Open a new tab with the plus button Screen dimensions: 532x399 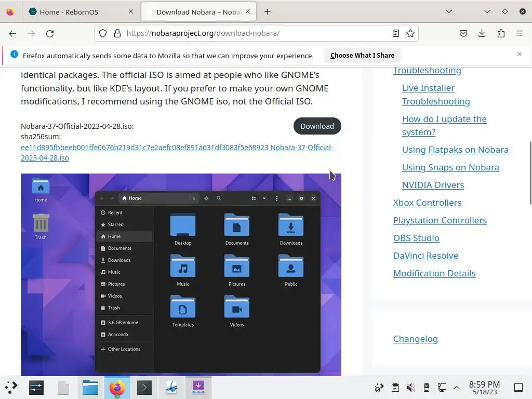click(x=268, y=12)
